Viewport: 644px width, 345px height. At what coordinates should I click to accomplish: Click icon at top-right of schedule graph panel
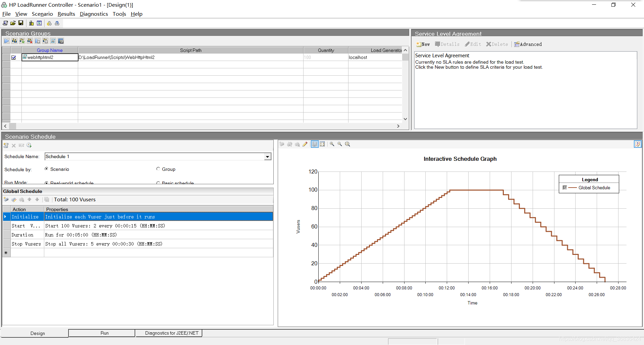click(x=638, y=144)
